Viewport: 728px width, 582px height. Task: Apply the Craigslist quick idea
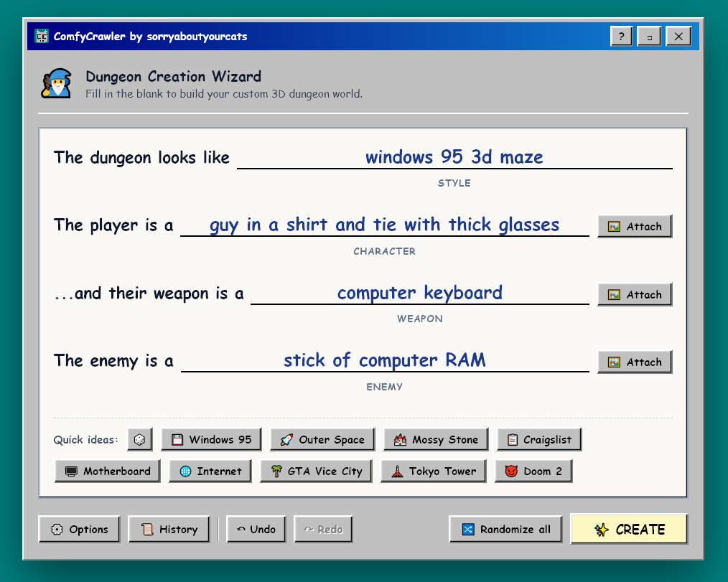tap(539, 439)
